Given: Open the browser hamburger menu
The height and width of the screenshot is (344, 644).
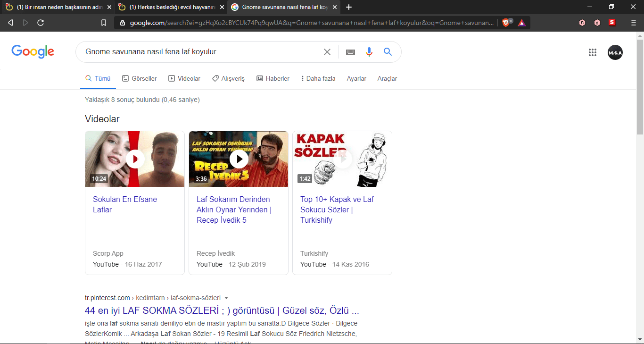Looking at the screenshot, I should click(x=633, y=22).
